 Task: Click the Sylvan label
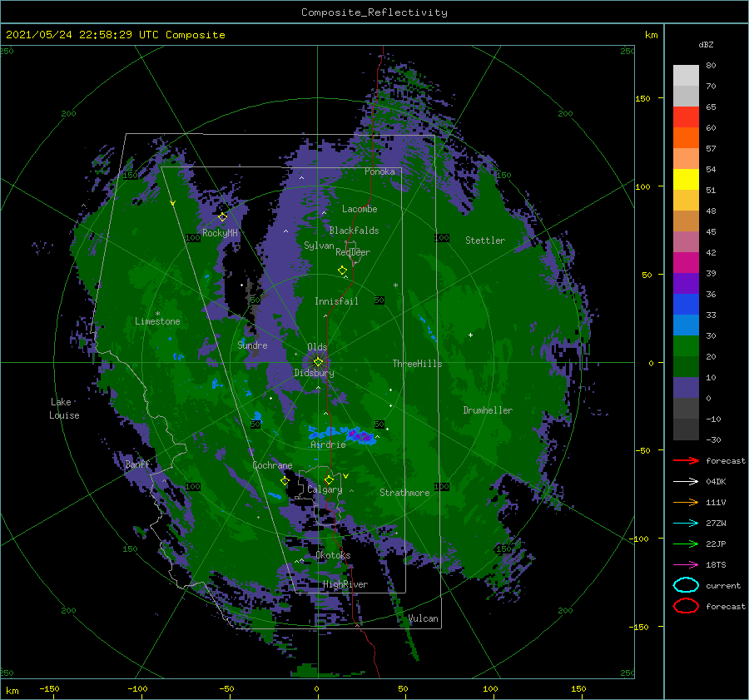(319, 246)
